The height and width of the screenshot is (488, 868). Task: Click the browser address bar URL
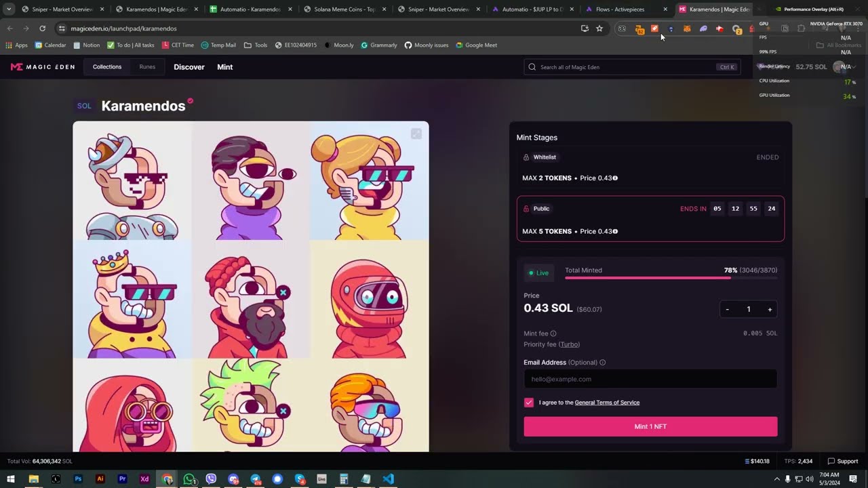(123, 28)
